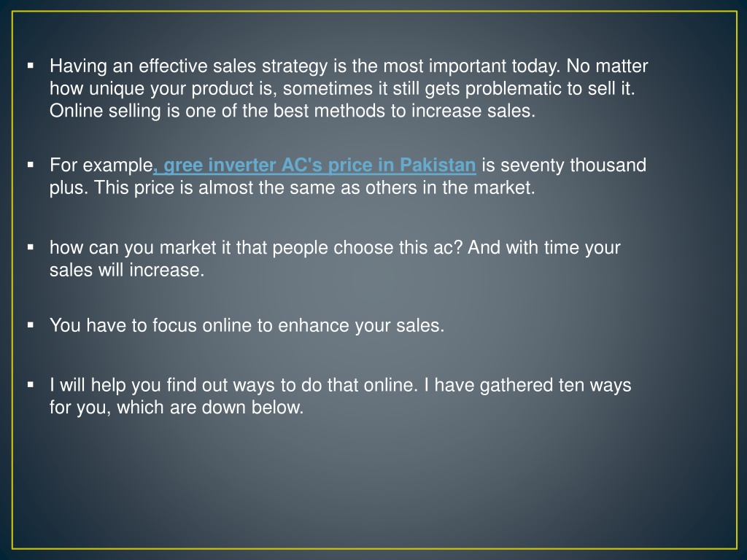This screenshot has width=747, height=560.
Task: Click the text is seventy thousand
Action: 564,166
